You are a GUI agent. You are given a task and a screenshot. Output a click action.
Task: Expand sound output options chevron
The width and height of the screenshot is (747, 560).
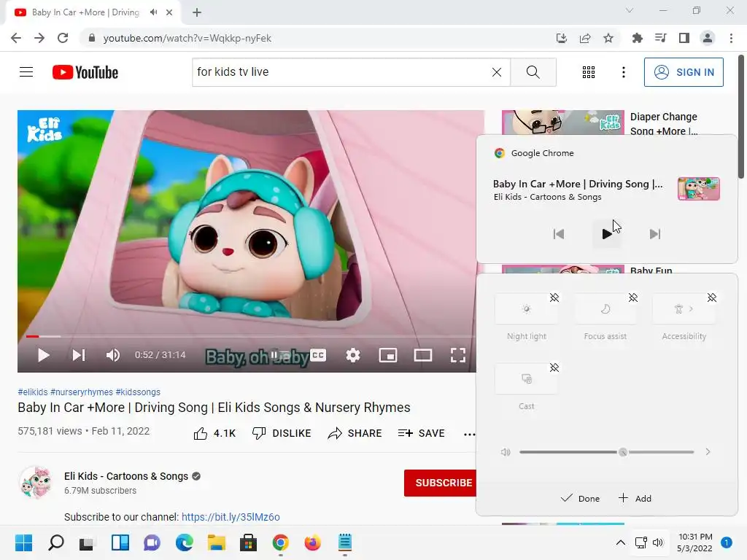708,452
